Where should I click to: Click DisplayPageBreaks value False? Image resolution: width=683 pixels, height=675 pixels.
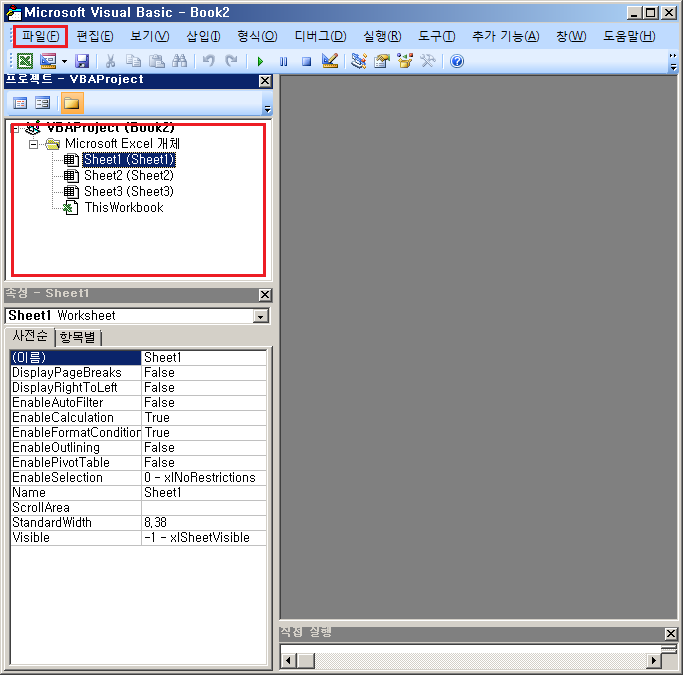pyautogui.click(x=204, y=373)
